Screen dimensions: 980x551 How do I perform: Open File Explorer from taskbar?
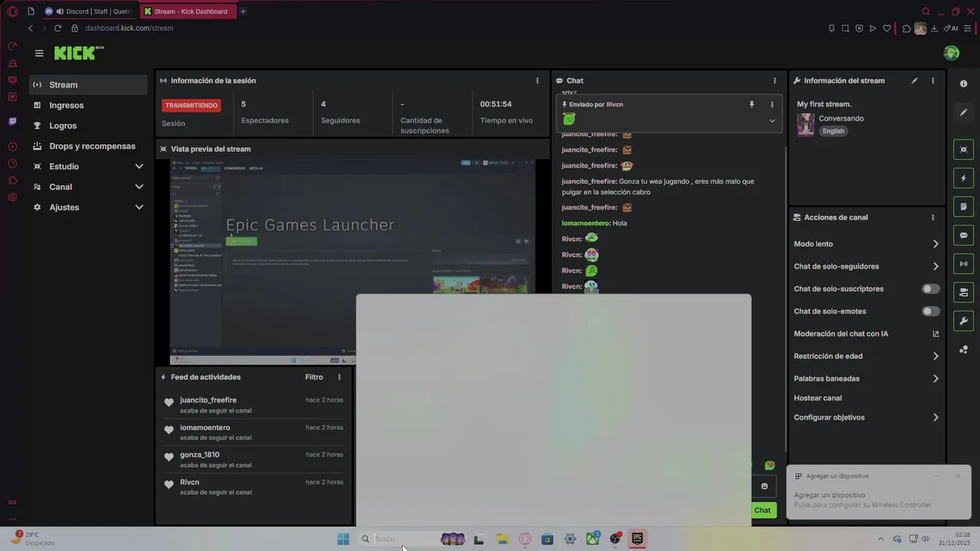coord(502,540)
